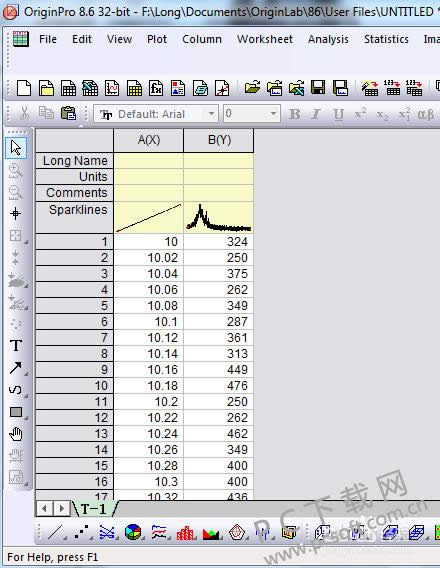Image resolution: width=440 pixels, height=568 pixels.
Task: Select the Curved Arrow tool
Action: tap(16, 390)
